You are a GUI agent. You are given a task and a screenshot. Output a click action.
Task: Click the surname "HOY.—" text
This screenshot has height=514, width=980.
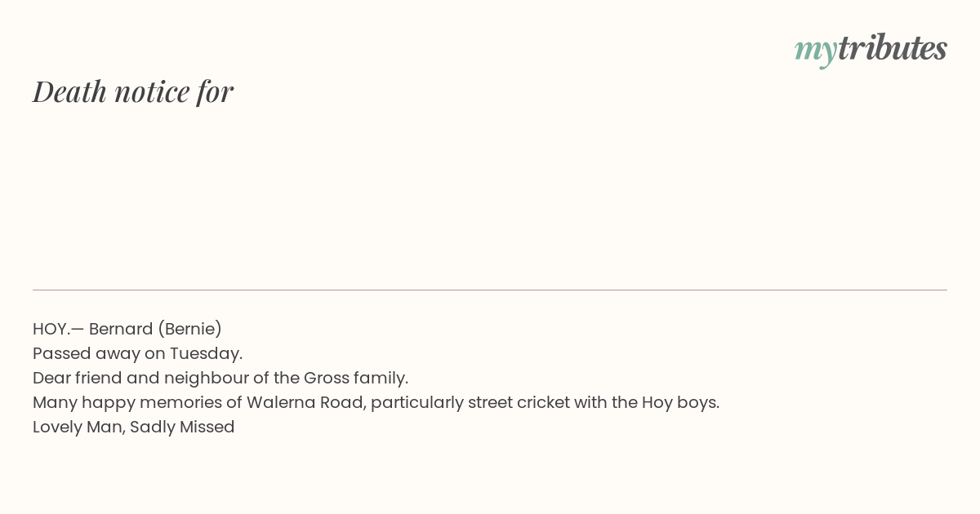click(58, 329)
